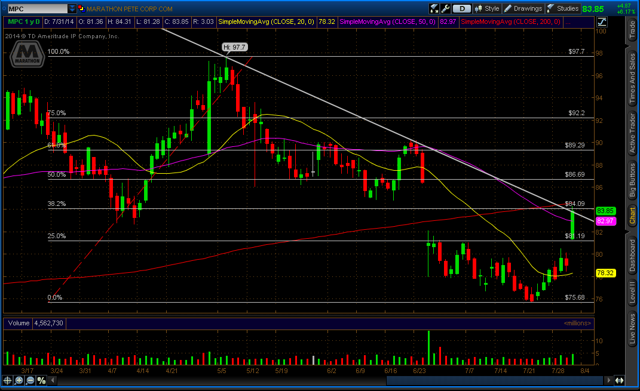Click the C: 83.85 close value cell
This screenshot has height=391, width=640.
pyautogui.click(x=177, y=22)
